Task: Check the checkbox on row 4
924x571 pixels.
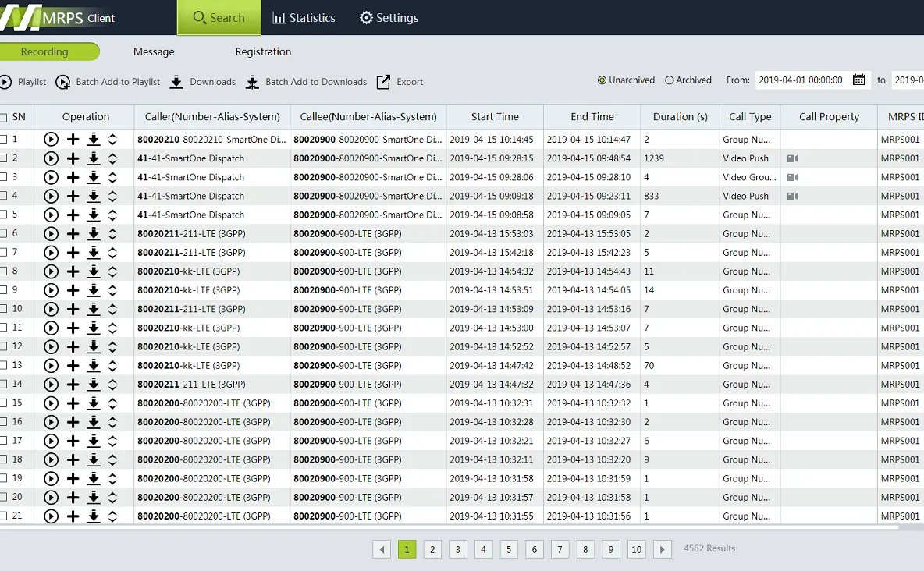Action: coord(10,196)
